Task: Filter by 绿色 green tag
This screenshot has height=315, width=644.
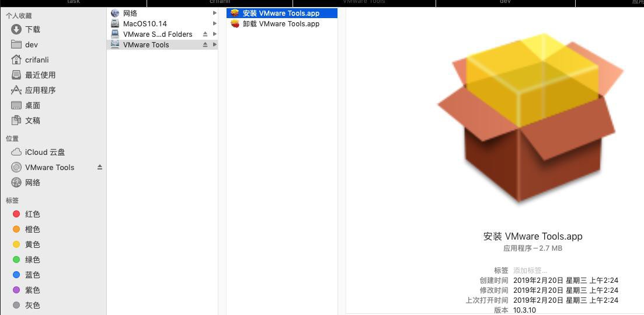Action: click(x=16, y=259)
